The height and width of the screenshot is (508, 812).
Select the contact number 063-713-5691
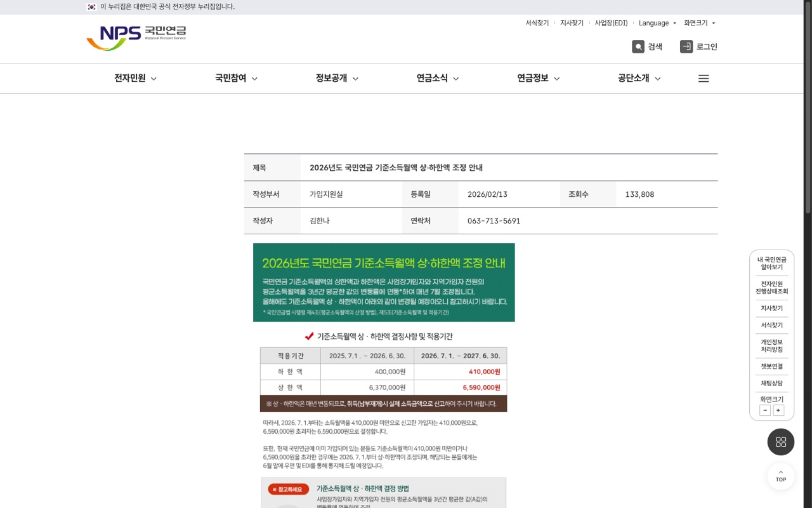click(x=494, y=221)
